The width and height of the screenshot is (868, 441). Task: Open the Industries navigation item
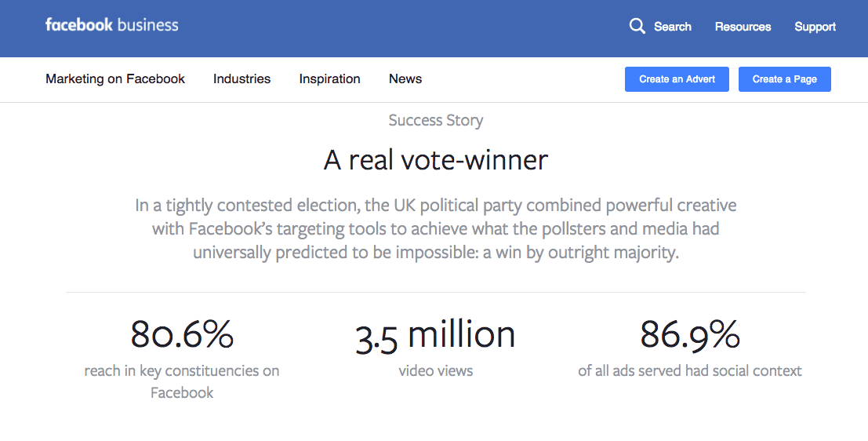(242, 78)
